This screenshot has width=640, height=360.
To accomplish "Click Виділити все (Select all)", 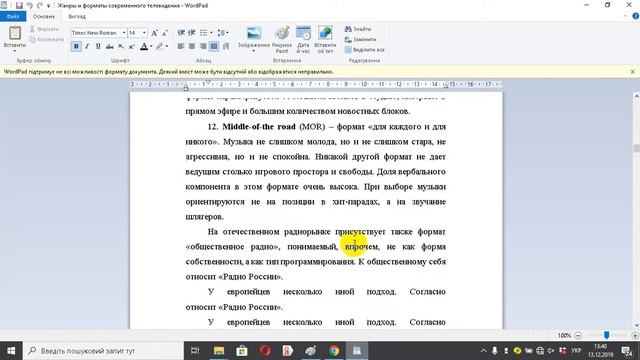I will point(364,49).
